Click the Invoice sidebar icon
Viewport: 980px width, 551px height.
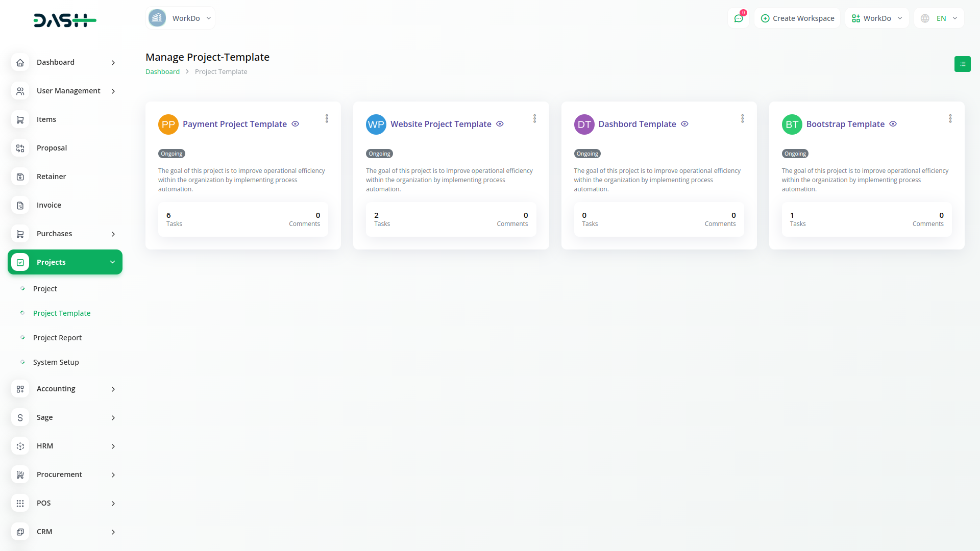pos(20,205)
